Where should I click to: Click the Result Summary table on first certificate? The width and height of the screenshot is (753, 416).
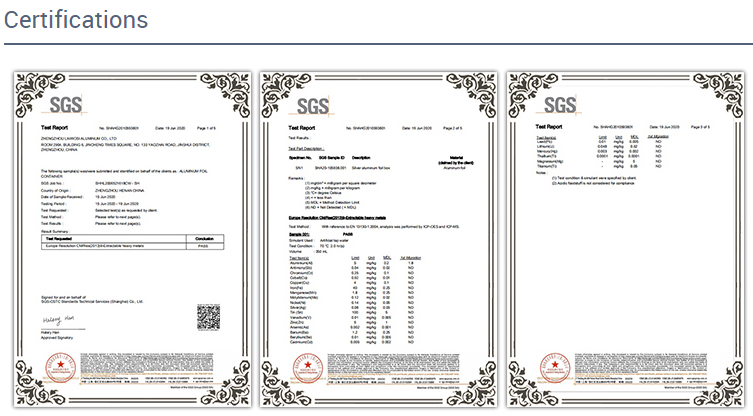point(133,242)
